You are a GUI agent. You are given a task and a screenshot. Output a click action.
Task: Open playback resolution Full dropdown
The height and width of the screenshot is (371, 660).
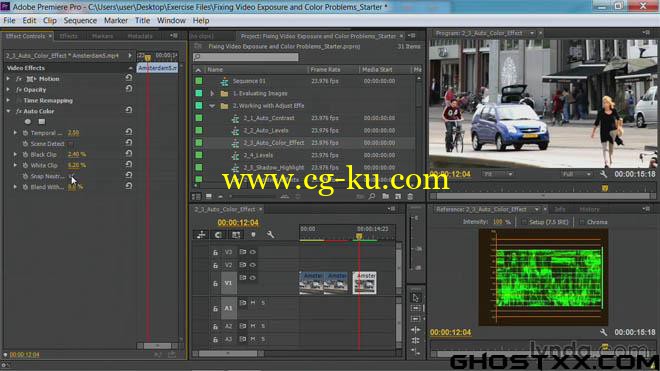point(576,174)
